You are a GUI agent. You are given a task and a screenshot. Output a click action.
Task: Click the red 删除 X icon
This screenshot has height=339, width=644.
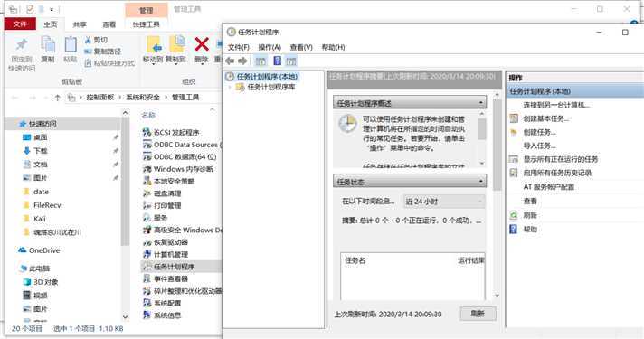tap(202, 44)
